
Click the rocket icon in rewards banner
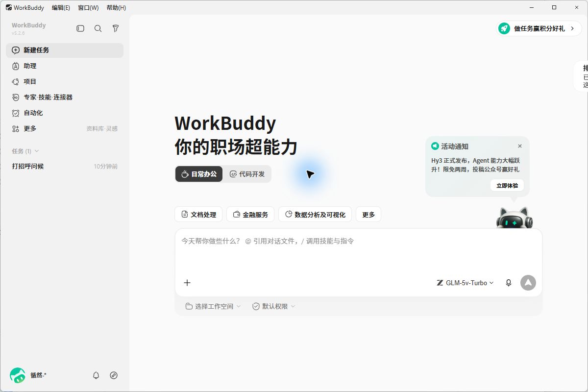(x=504, y=28)
